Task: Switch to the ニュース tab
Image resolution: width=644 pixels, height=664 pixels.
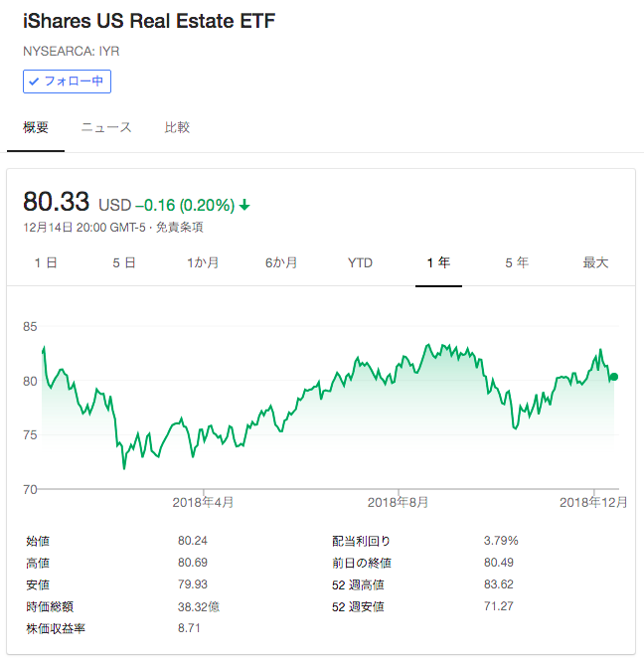Action: click(x=106, y=127)
